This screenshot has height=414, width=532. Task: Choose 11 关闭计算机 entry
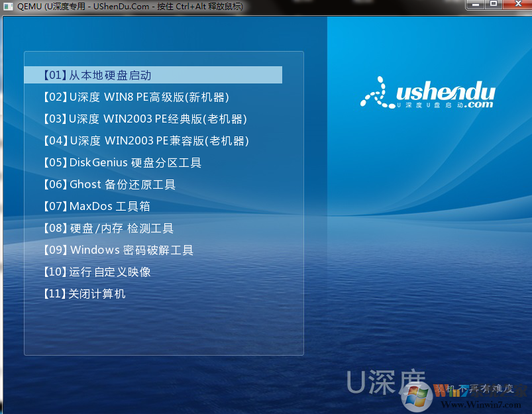[83, 293]
